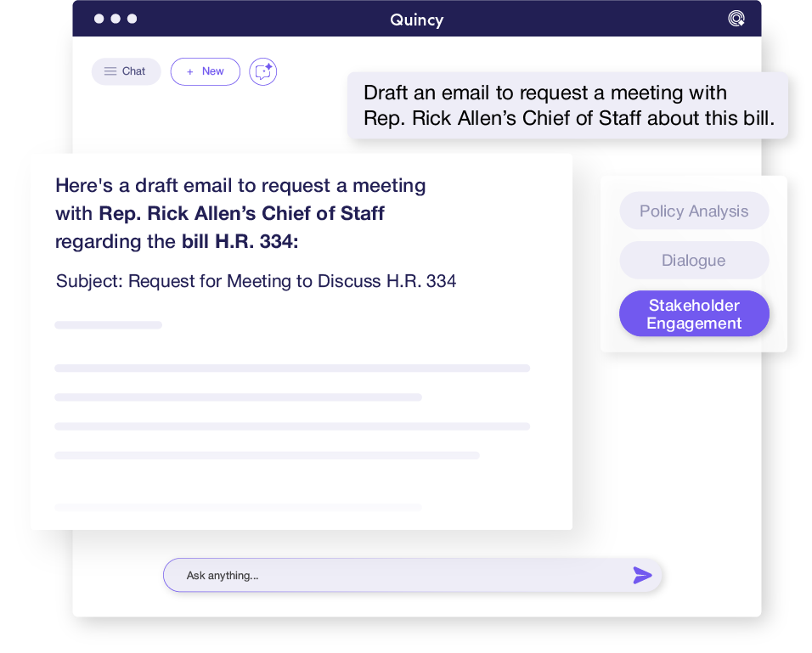
Task: Click the Ask anything input field
Action: tap(399, 576)
